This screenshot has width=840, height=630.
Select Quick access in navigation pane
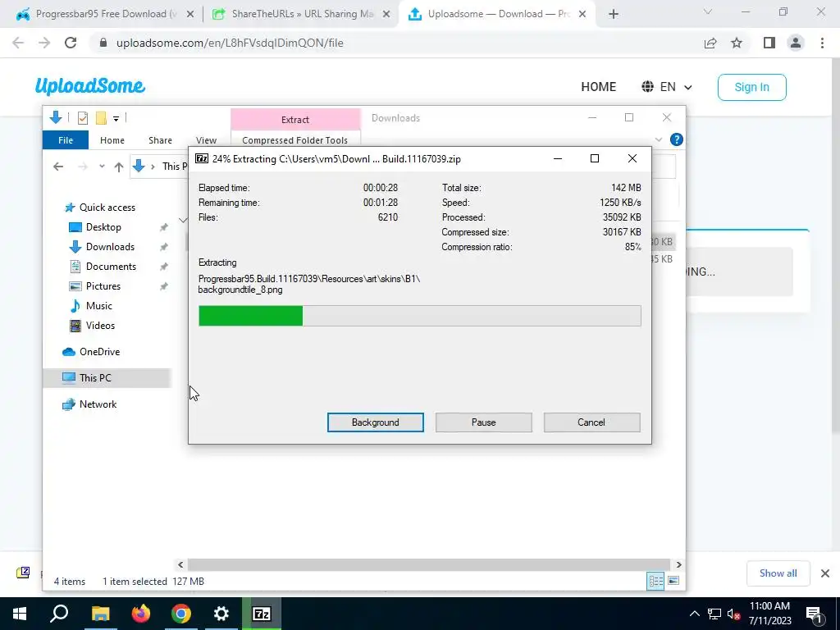[107, 208]
